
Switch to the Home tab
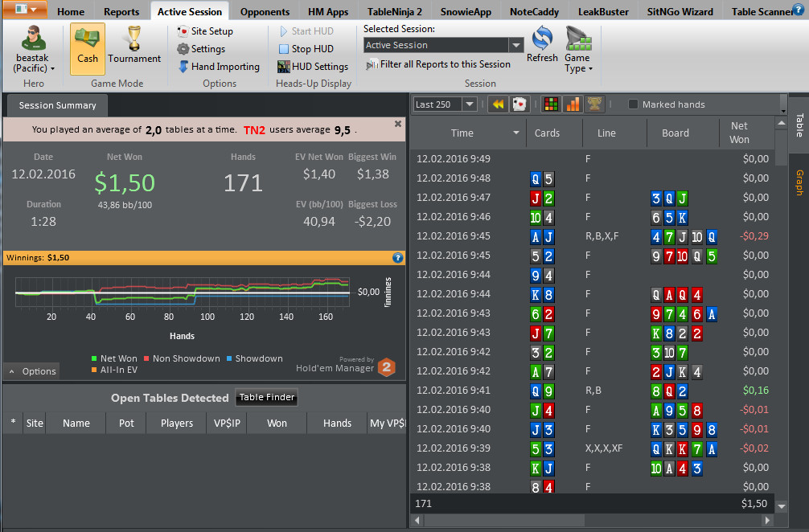(x=71, y=11)
